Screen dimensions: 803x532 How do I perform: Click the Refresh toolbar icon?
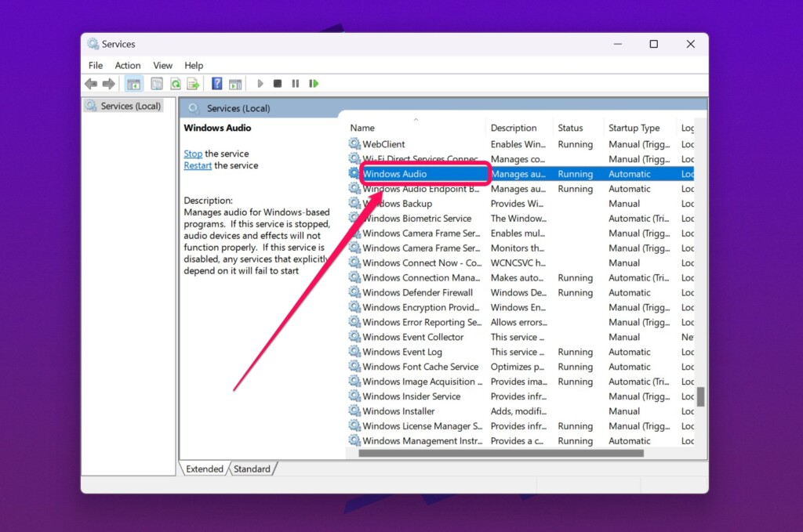pos(176,84)
